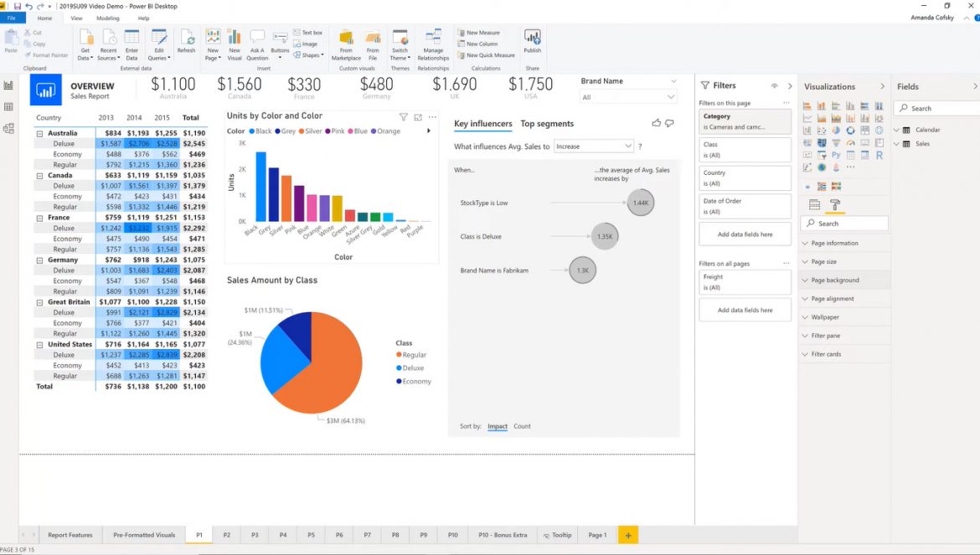
Task: Select the R script visual icon
Action: 879,155
